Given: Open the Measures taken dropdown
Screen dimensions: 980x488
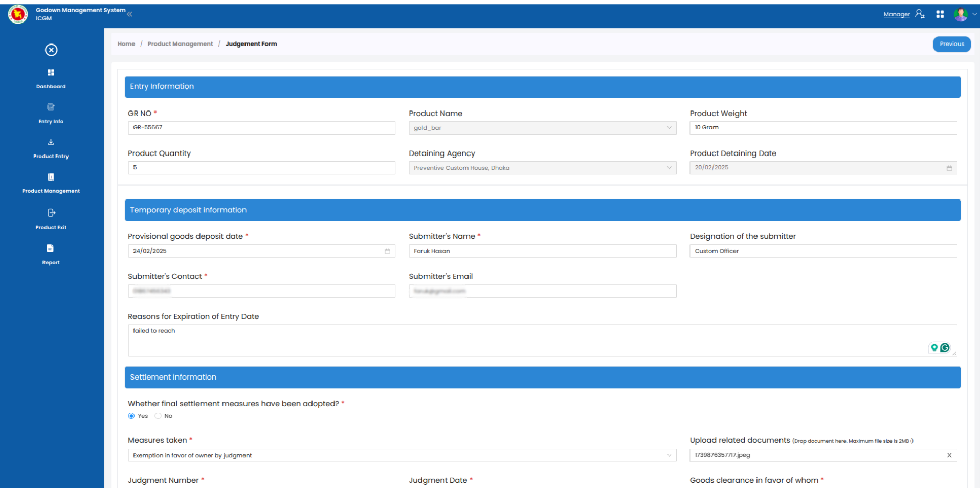Looking at the screenshot, I should [402, 455].
